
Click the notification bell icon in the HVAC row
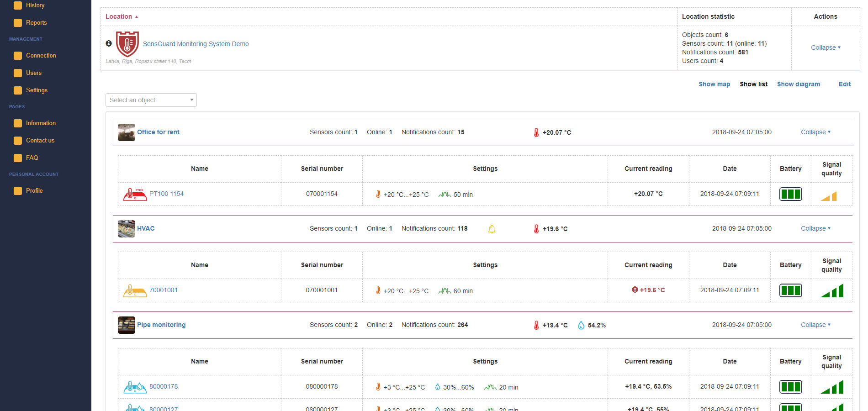(x=492, y=229)
